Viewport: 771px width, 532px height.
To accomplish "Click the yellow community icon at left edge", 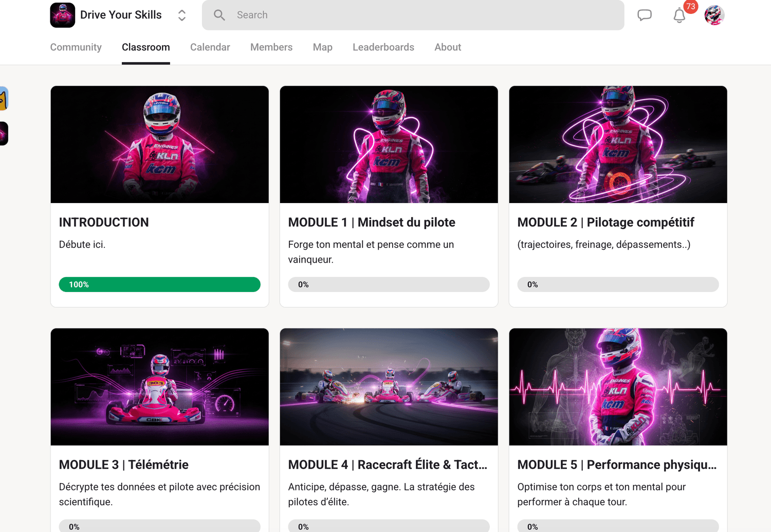I will [x=4, y=99].
